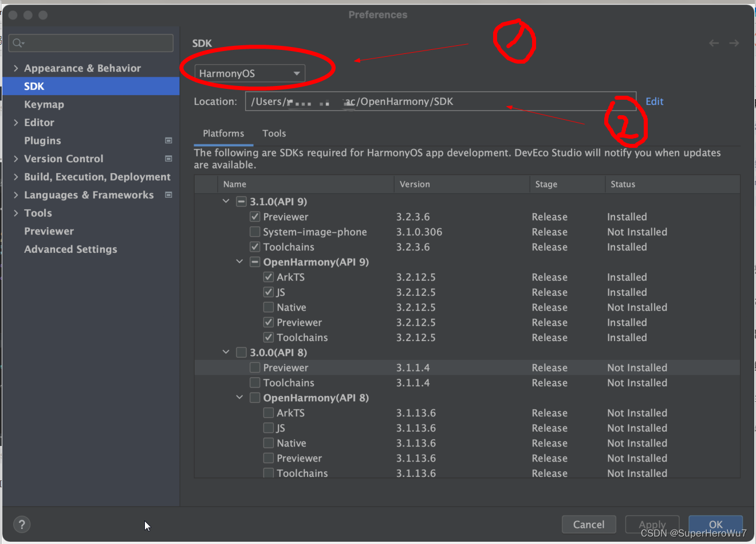756x544 pixels.
Task: Click Not Installed status of System-image-phone
Action: click(x=637, y=232)
